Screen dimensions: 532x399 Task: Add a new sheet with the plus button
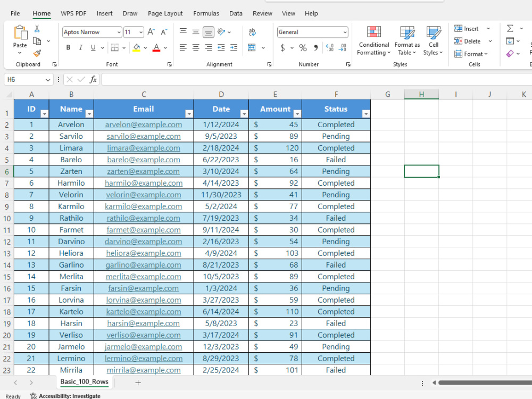[138, 383]
